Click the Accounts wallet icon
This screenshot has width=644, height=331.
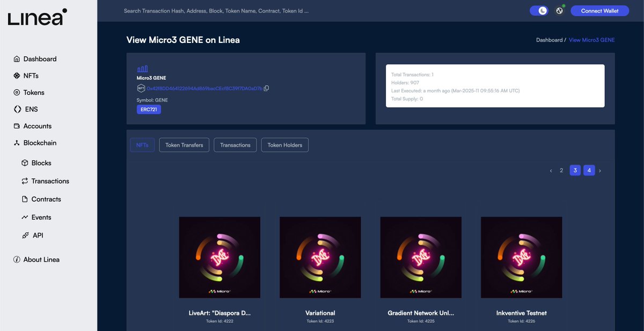point(17,126)
